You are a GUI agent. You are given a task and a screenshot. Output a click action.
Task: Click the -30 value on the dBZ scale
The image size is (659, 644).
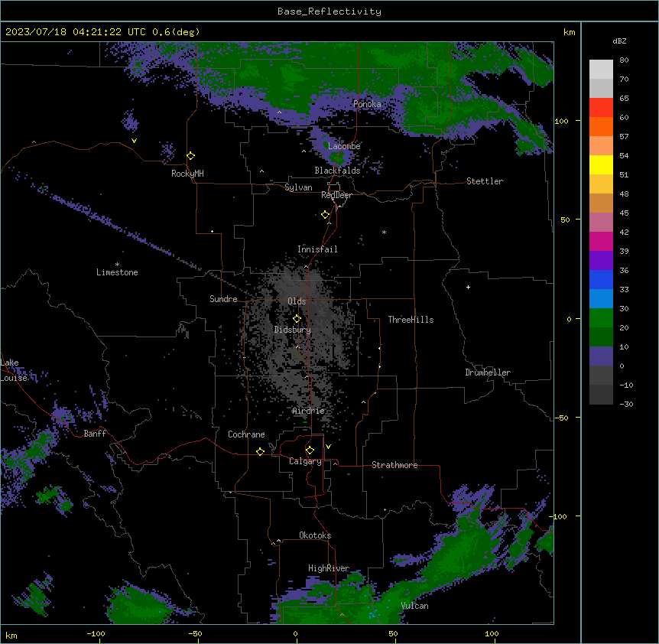click(626, 404)
